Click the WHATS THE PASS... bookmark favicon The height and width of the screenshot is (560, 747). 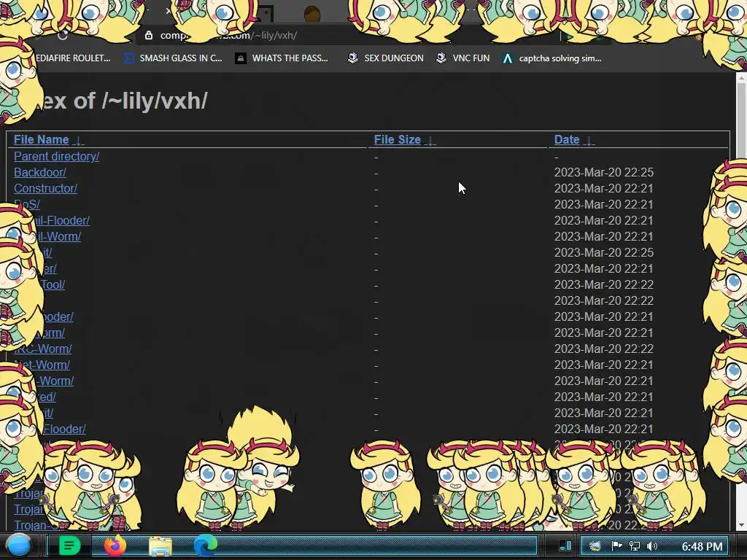pos(241,58)
